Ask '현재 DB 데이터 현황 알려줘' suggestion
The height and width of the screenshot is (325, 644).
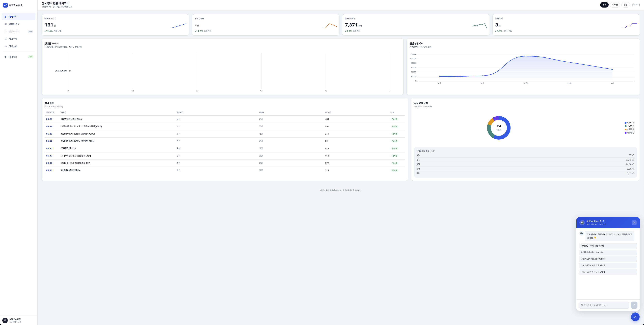click(608, 246)
